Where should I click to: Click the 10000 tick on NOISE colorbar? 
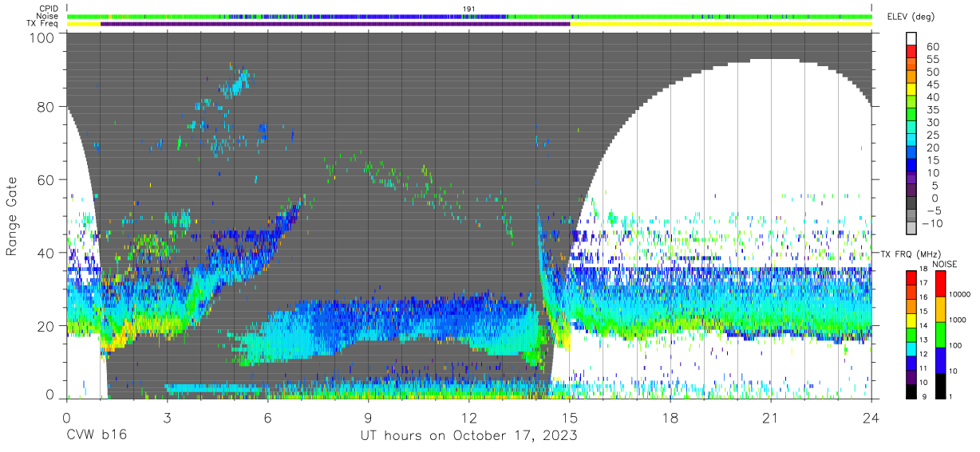pos(962,294)
